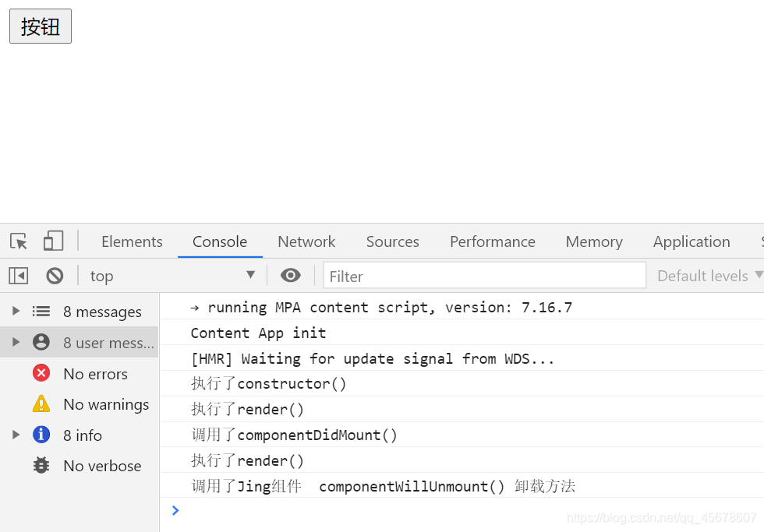Viewport: 764px width, 532px height.
Task: Select the Console tab
Action: [220, 241]
